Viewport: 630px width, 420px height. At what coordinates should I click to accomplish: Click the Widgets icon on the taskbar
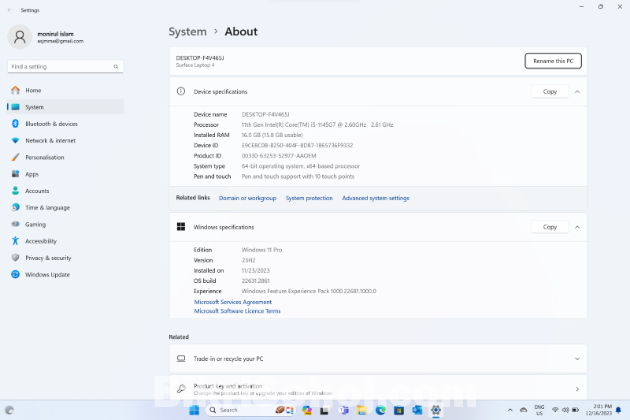pos(9,410)
